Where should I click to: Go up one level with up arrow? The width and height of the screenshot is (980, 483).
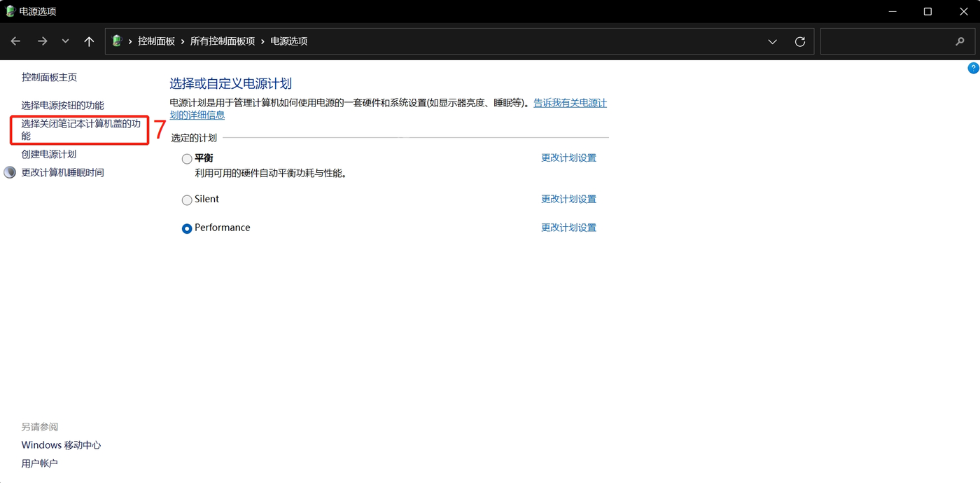[x=89, y=41]
